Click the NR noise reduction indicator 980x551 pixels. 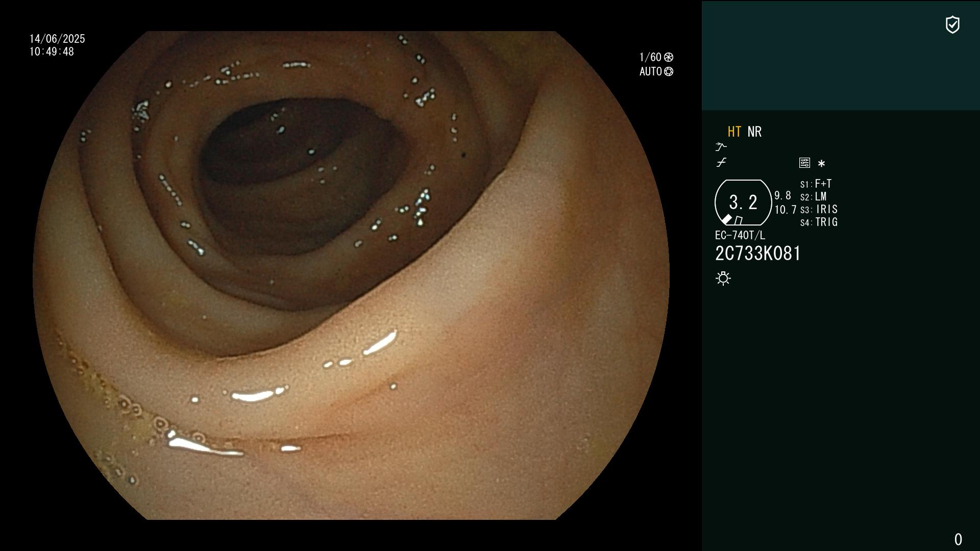(x=754, y=132)
